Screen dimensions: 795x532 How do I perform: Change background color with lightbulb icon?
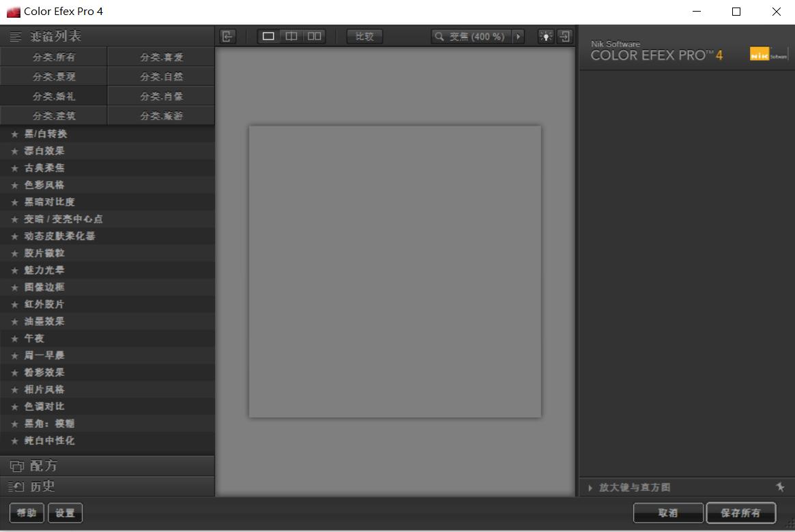click(x=545, y=36)
